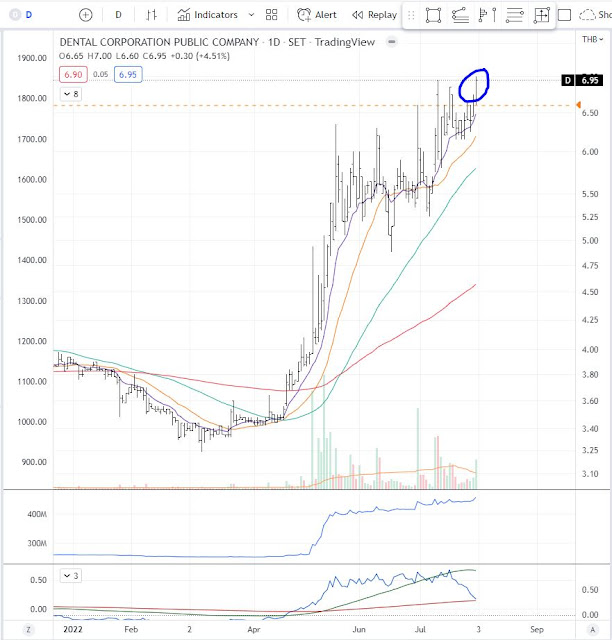Click the 6.90 sell price button
The height and width of the screenshot is (640, 612).
(x=73, y=75)
